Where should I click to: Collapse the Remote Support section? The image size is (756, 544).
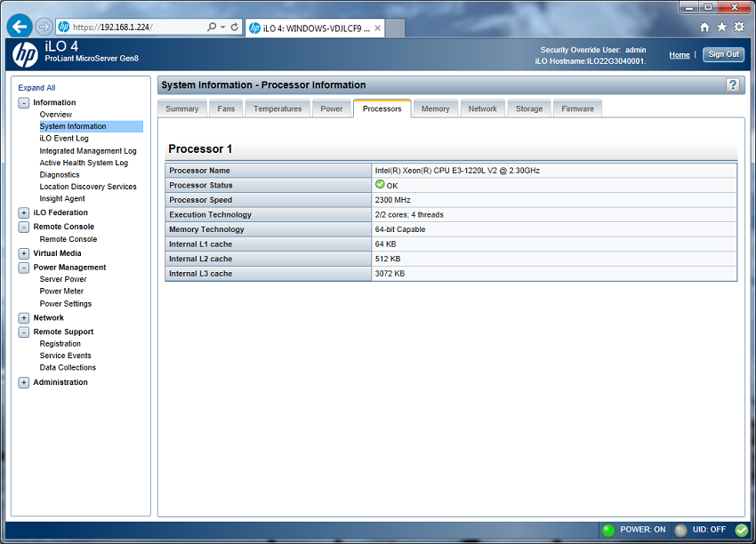pyautogui.click(x=24, y=332)
